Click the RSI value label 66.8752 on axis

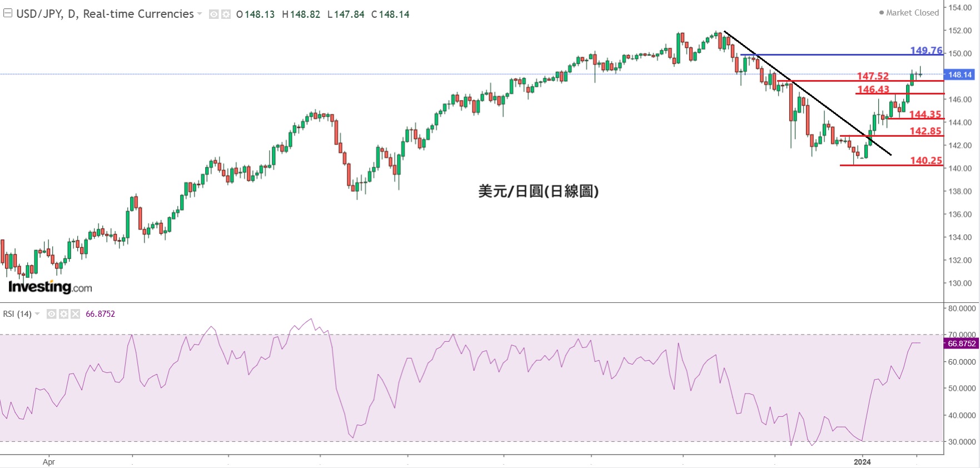pyautogui.click(x=962, y=343)
